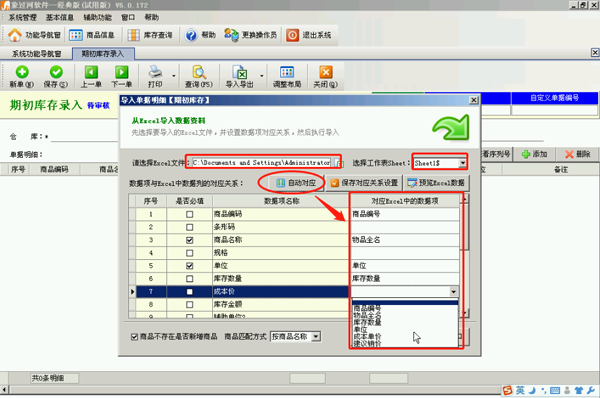
Task: Click the 自定义单据编号 header
Action: click(554, 98)
